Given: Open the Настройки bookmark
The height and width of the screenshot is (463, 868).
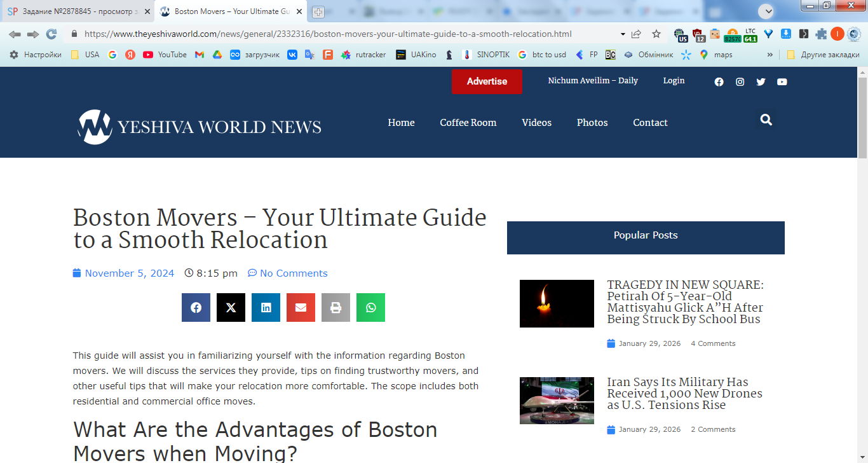Looking at the screenshot, I should (36, 55).
